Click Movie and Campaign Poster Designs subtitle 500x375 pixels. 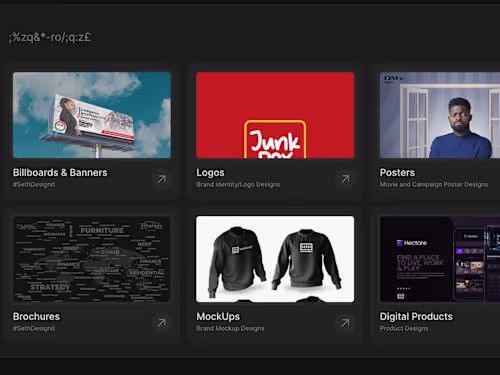(434, 185)
